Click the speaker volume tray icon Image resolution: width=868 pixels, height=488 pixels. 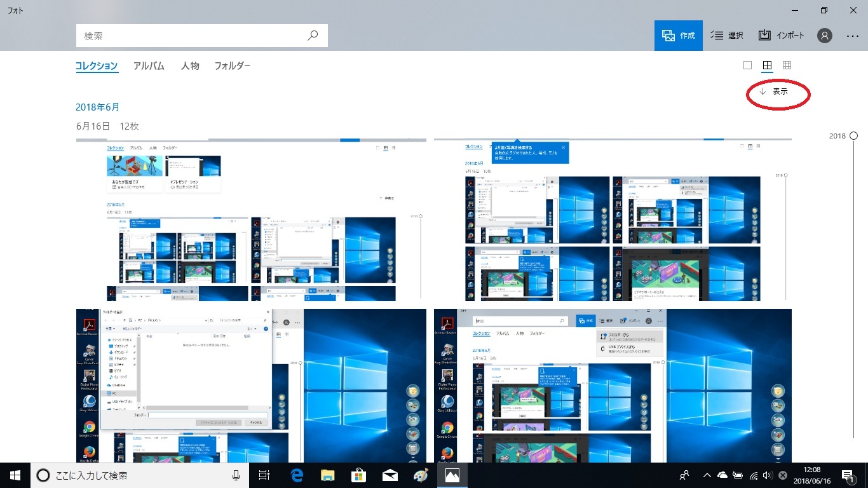[x=768, y=475]
